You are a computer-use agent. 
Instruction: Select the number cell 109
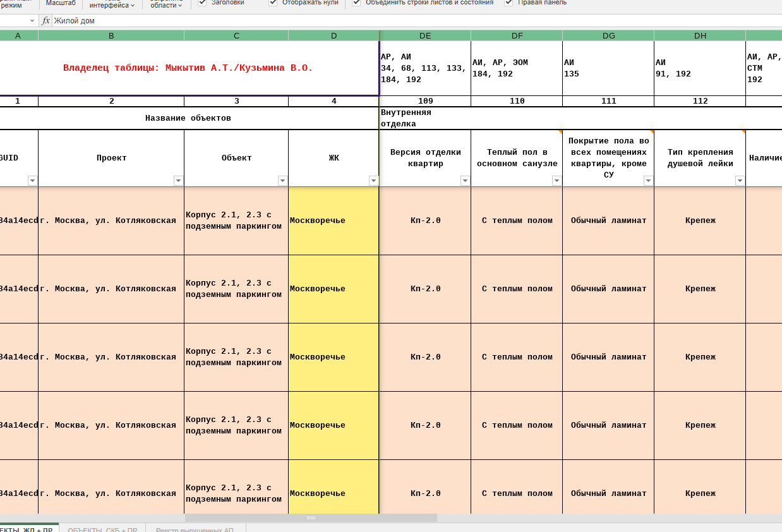coord(425,101)
